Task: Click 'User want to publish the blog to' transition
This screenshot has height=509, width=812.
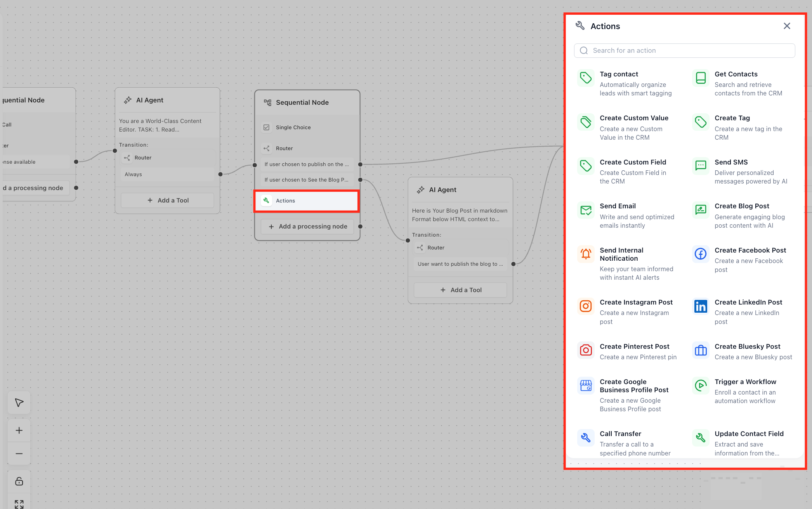Action: [x=460, y=264]
